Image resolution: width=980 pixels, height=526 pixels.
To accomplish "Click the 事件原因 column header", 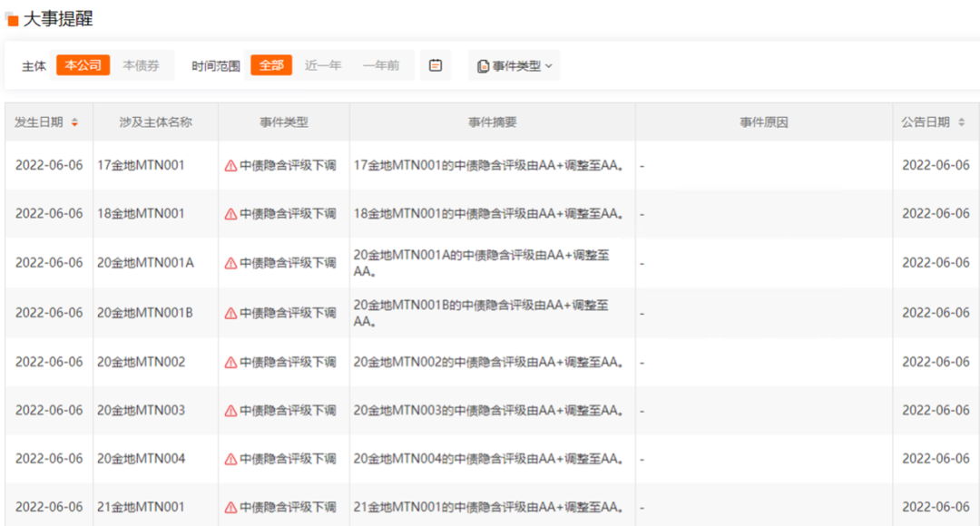I will coord(764,122).
